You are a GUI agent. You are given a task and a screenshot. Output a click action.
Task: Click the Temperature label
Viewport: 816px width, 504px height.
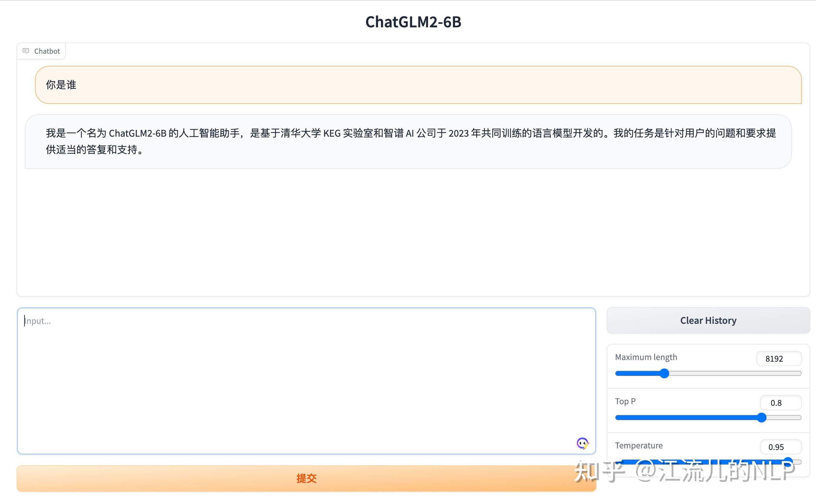(x=639, y=445)
